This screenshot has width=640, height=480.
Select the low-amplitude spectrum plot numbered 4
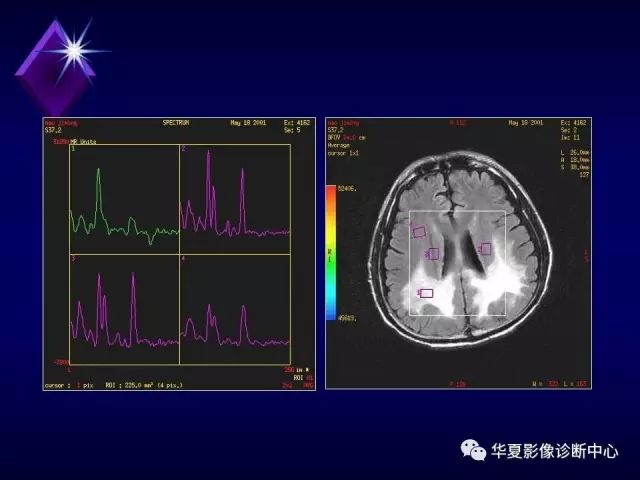235,309
